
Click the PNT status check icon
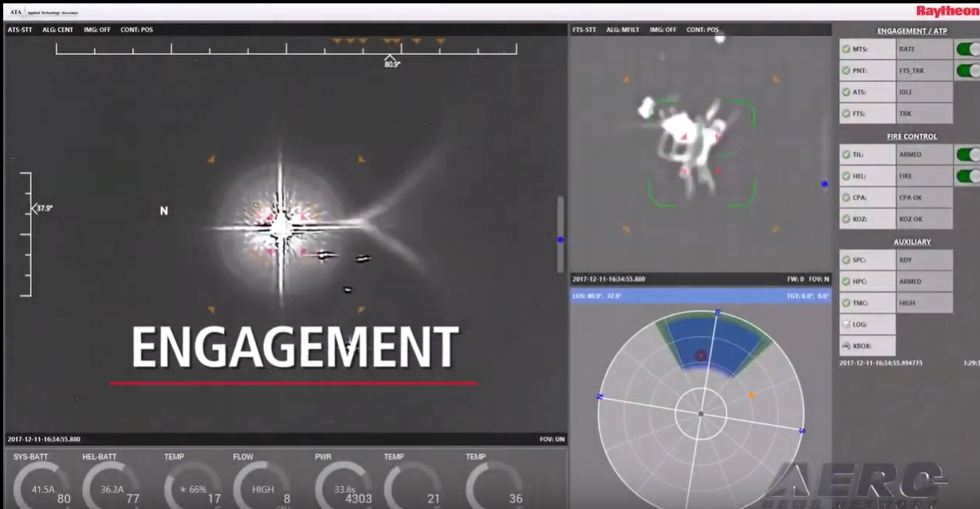coord(847,71)
